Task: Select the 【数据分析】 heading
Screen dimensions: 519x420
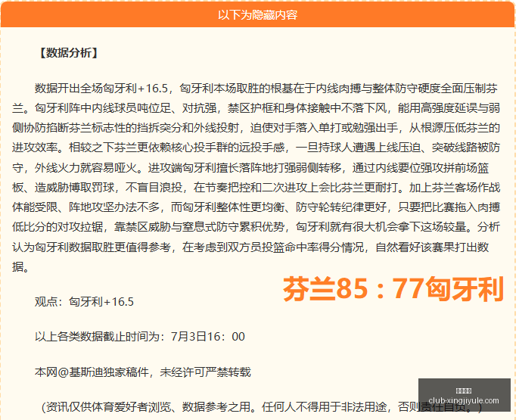Action: tap(69, 53)
